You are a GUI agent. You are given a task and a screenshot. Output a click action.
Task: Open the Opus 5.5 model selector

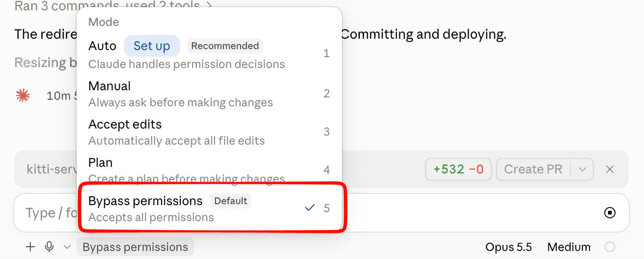tap(509, 247)
